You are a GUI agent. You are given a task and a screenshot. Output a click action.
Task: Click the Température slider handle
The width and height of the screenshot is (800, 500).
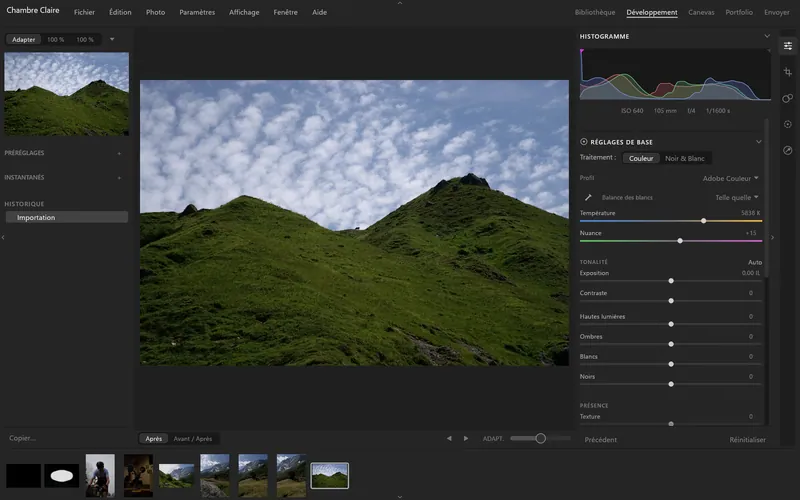pyautogui.click(x=704, y=221)
